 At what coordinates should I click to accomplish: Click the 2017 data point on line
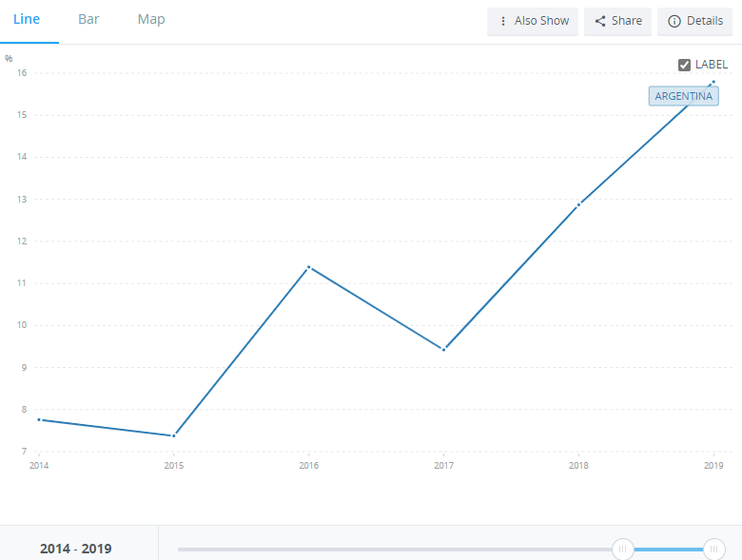pyautogui.click(x=443, y=349)
